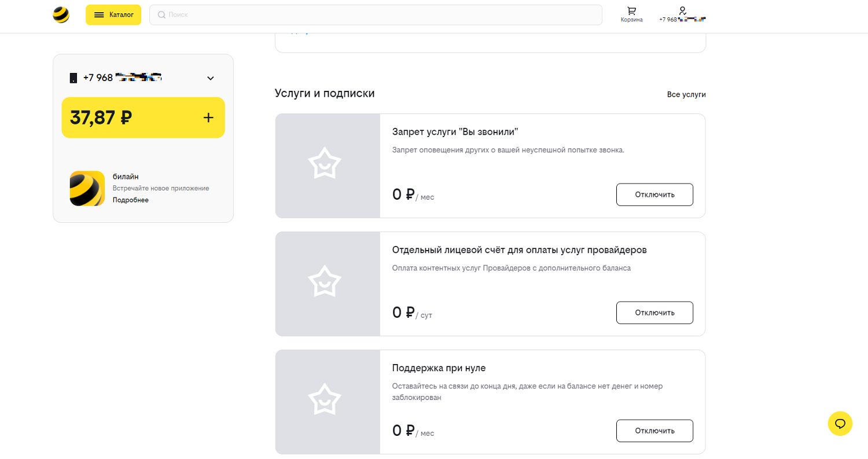The height and width of the screenshot is (459, 868).
Task: Open the Все услуги link
Action: pos(686,94)
